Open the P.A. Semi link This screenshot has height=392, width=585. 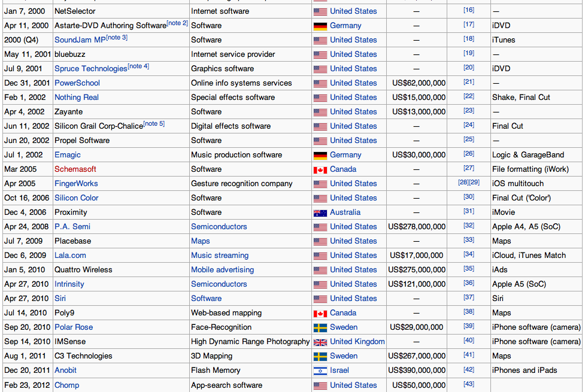(x=72, y=226)
